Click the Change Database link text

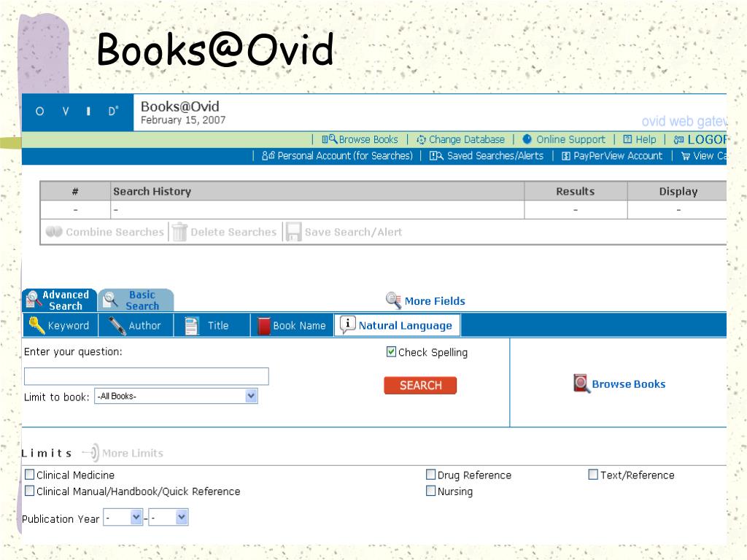coord(466,139)
